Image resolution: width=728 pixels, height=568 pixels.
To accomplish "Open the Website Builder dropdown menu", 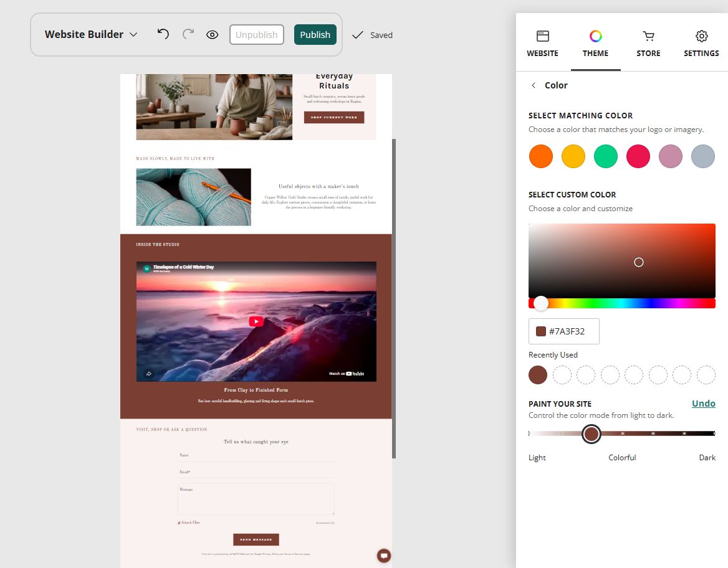I will 91,34.
